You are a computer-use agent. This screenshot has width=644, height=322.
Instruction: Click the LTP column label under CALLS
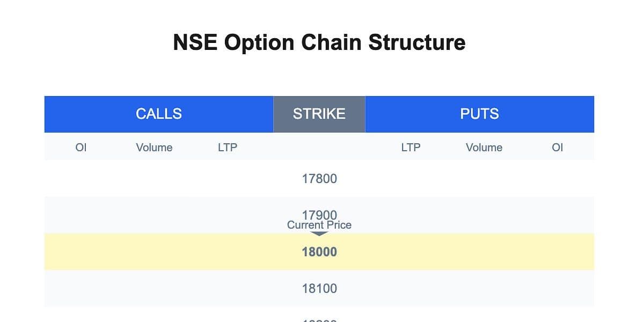pos(228,148)
